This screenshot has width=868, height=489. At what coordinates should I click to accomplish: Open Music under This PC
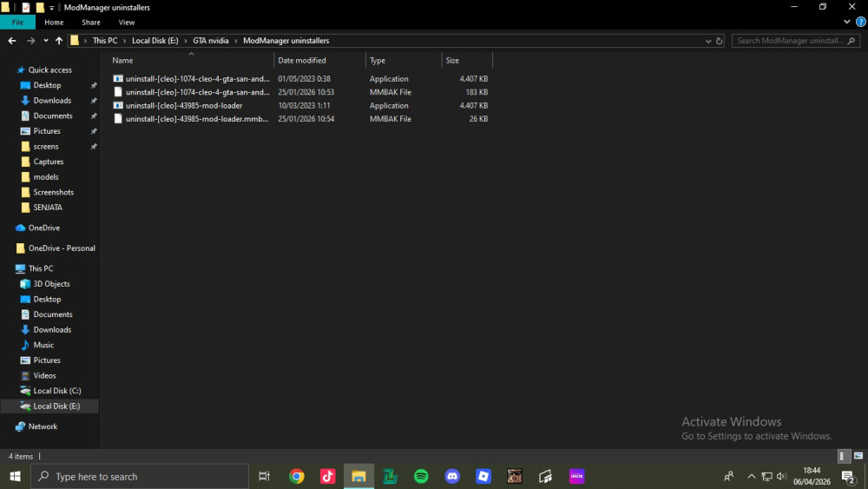tap(43, 345)
